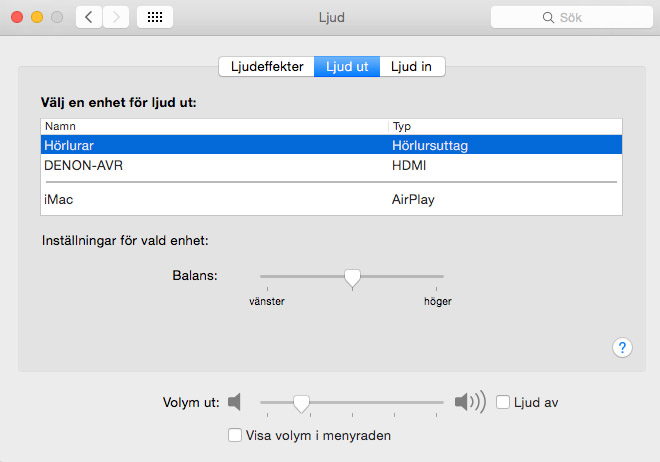
Task: Click the low volume speaker icon
Action: [235, 402]
